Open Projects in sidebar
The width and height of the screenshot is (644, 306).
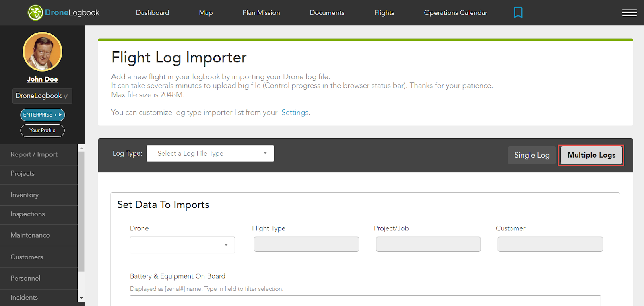[x=39, y=174]
